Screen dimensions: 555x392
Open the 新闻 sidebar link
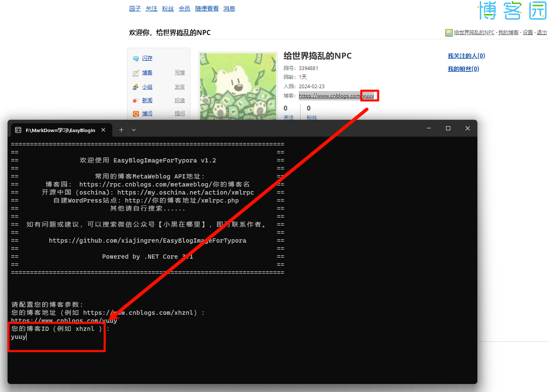click(147, 100)
